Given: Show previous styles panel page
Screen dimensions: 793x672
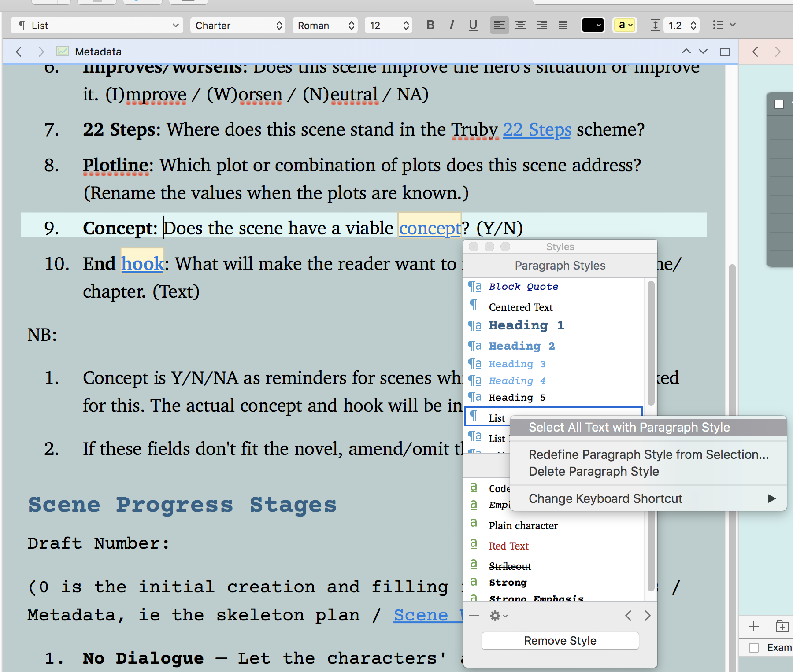Looking at the screenshot, I should coord(629,616).
